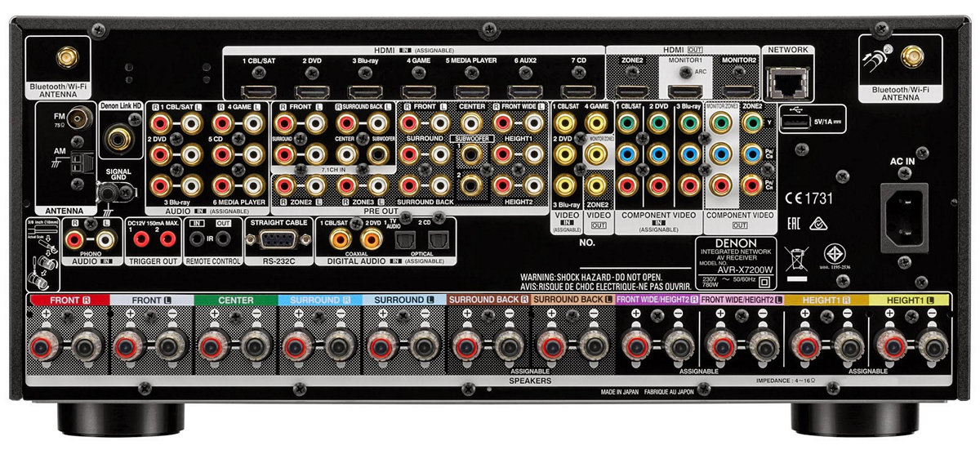This screenshot has height=450, width=980.
Task: Choose the HDMI 4 GAME input port
Action: coord(416,91)
